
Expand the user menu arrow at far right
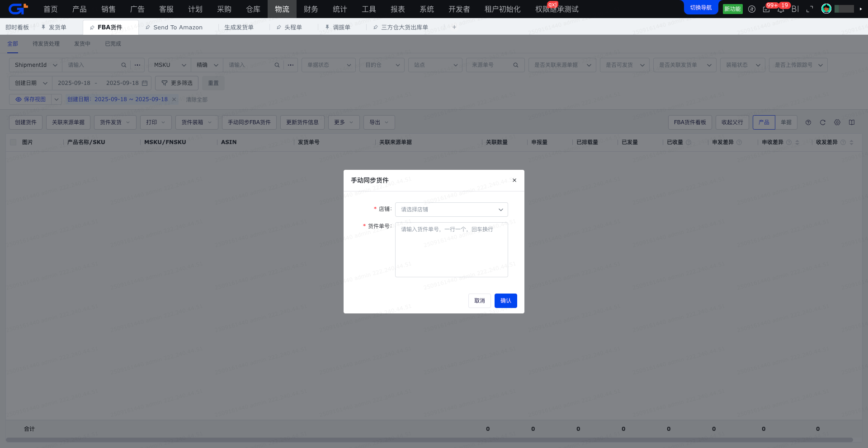(x=861, y=9)
